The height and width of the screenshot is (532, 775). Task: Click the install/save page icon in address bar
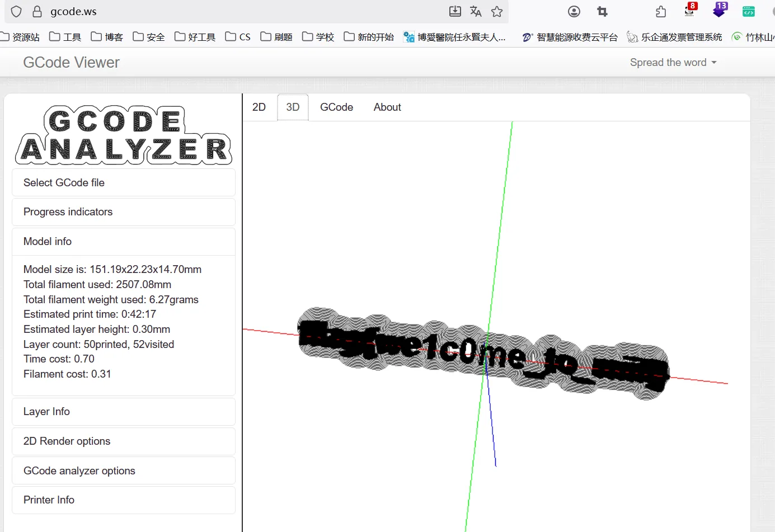(x=455, y=11)
